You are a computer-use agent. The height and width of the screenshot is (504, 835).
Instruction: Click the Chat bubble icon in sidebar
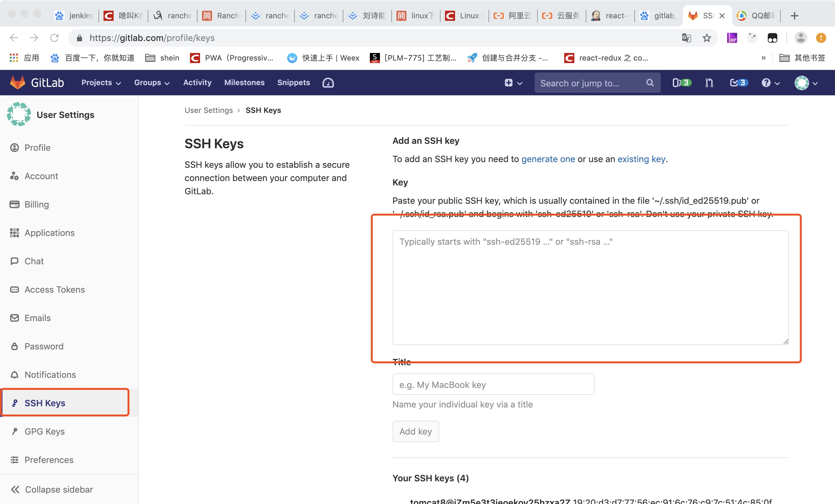tap(14, 261)
